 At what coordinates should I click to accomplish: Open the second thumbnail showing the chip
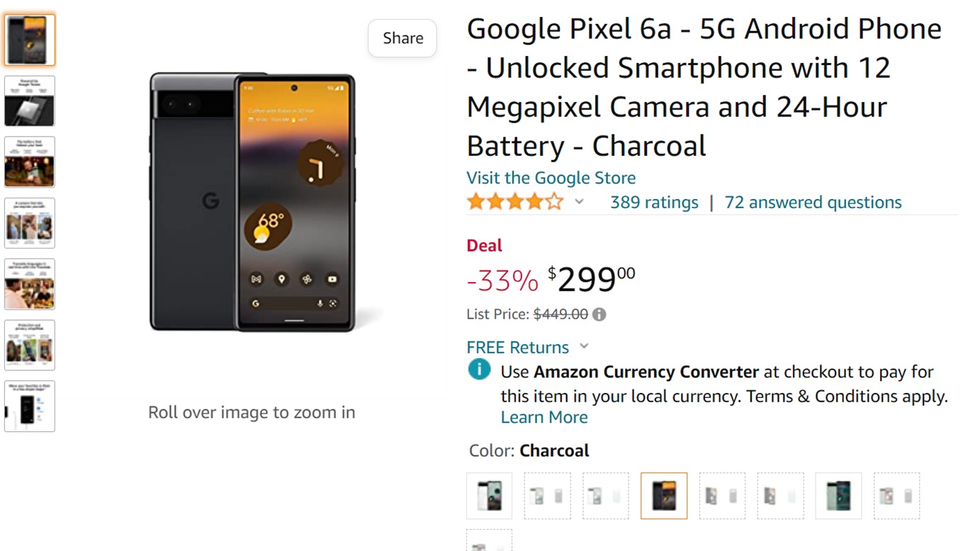click(x=30, y=101)
